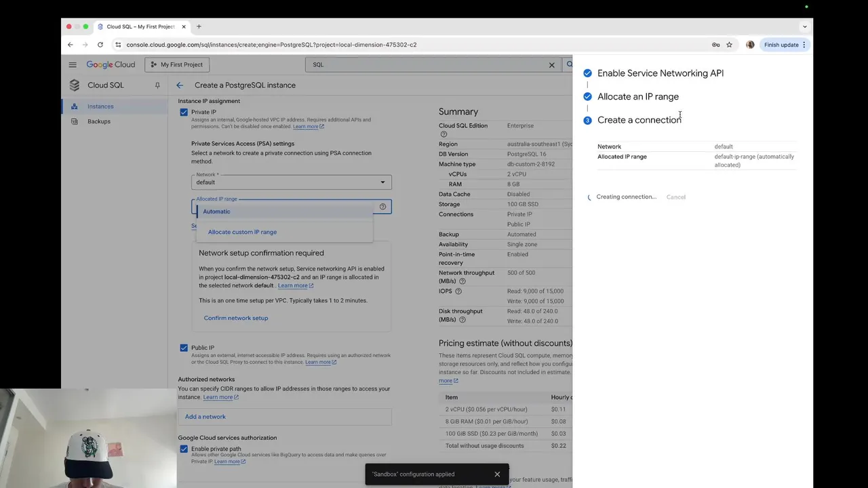Click the Create a connection step title

pyautogui.click(x=639, y=120)
